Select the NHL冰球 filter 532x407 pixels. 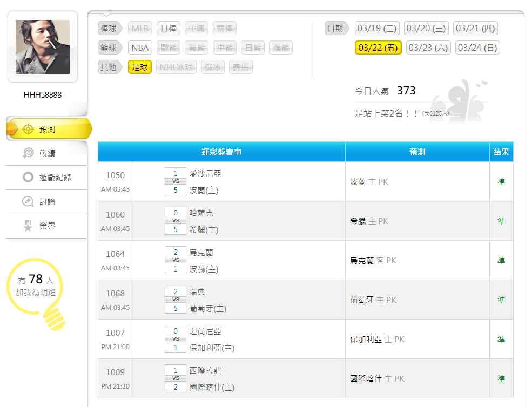(176, 67)
